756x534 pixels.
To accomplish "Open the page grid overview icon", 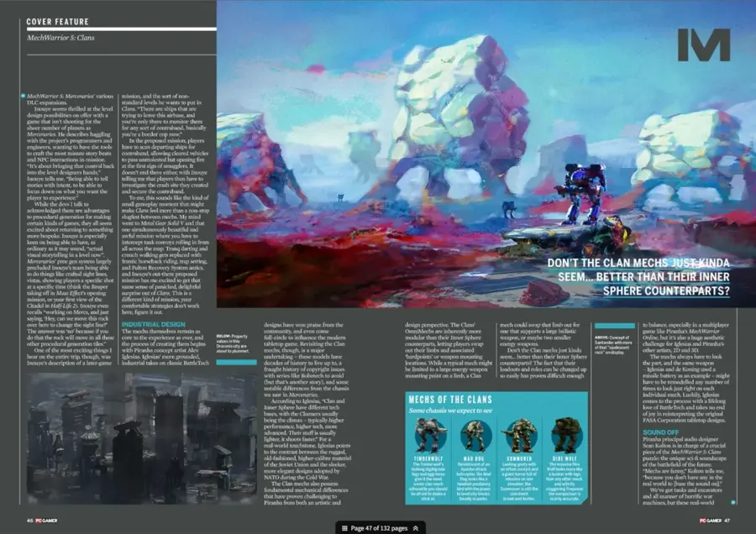I will pyautogui.click(x=344, y=528).
